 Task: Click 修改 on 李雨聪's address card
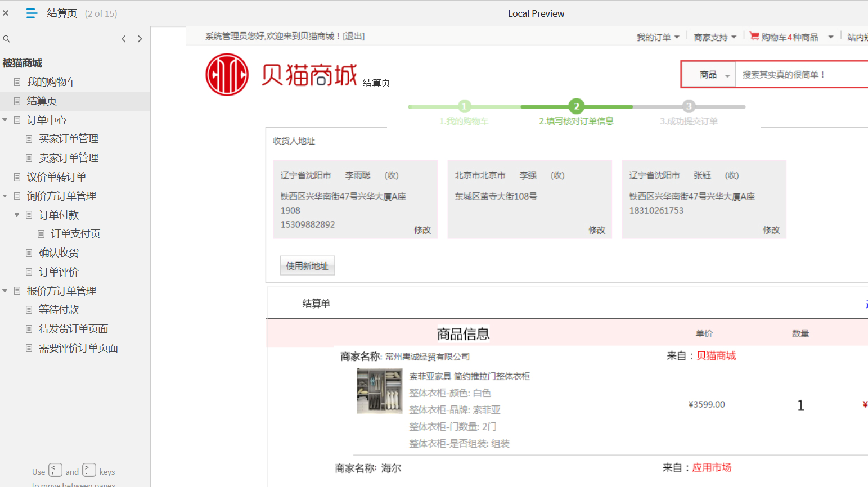pos(422,230)
